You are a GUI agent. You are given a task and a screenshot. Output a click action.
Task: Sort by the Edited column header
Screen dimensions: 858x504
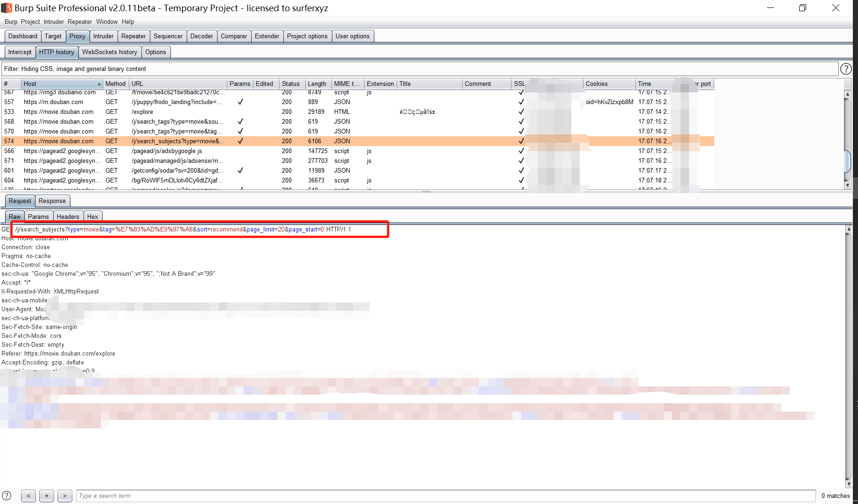pyautogui.click(x=266, y=84)
